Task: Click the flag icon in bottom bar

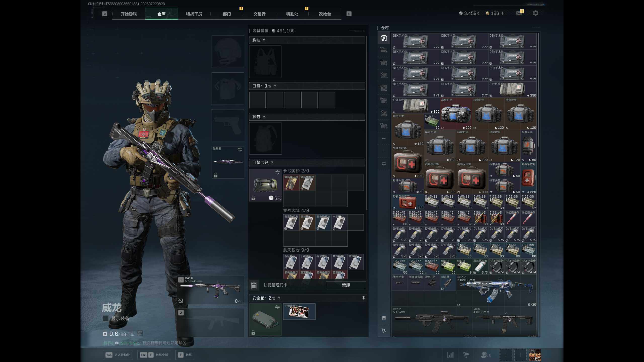Action: 466,355
